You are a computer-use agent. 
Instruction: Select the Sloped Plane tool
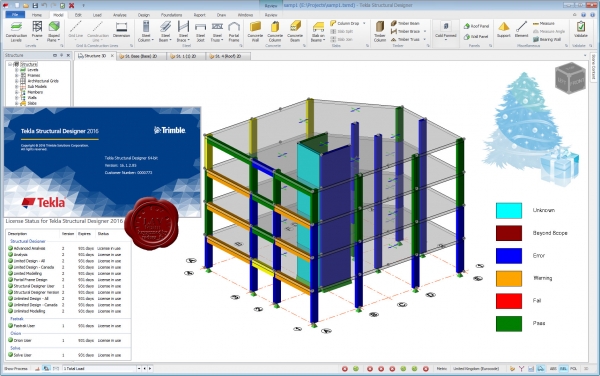pyautogui.click(x=54, y=31)
